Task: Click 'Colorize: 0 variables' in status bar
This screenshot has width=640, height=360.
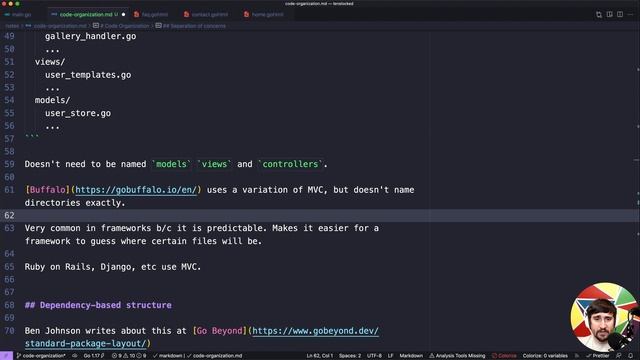Action: (x=545, y=356)
